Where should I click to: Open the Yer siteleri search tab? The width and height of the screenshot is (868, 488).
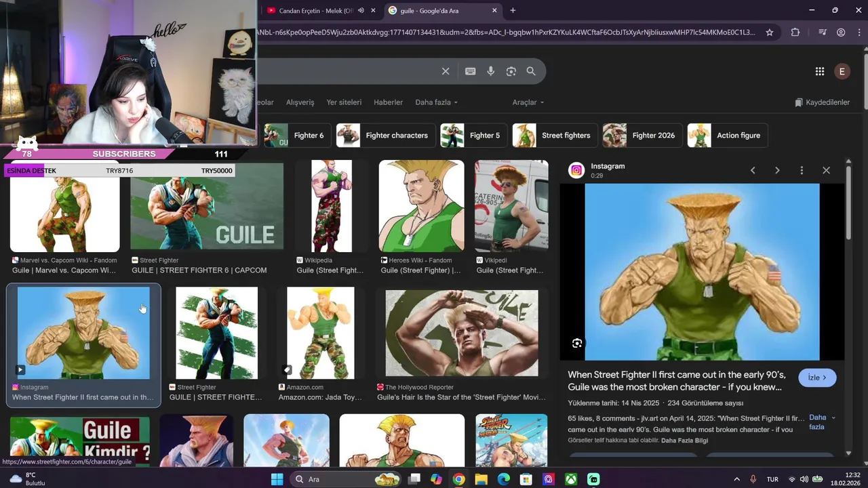(344, 102)
